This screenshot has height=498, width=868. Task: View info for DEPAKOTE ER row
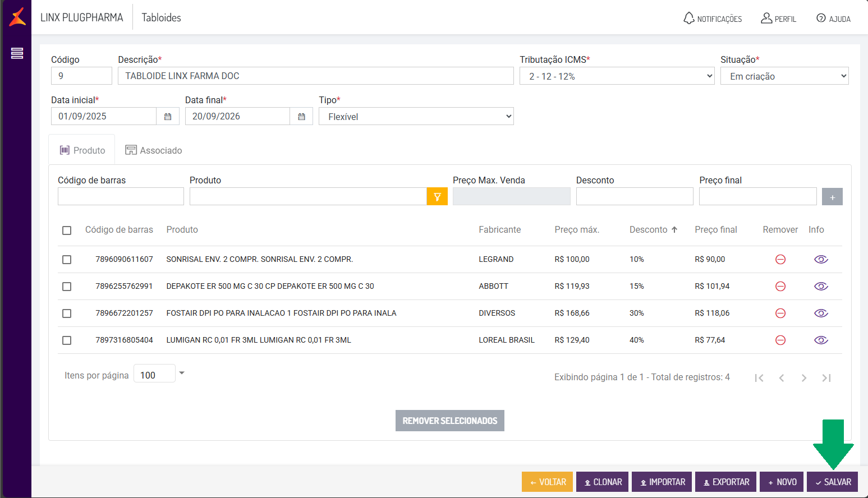[821, 286]
